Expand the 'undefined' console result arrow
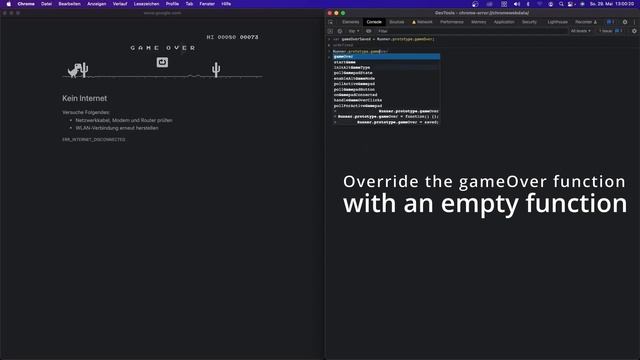 point(329,45)
